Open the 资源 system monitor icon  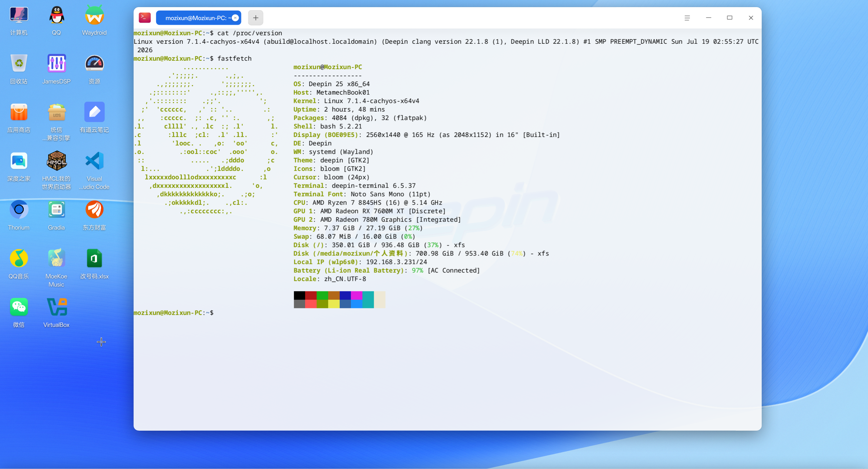click(94, 69)
